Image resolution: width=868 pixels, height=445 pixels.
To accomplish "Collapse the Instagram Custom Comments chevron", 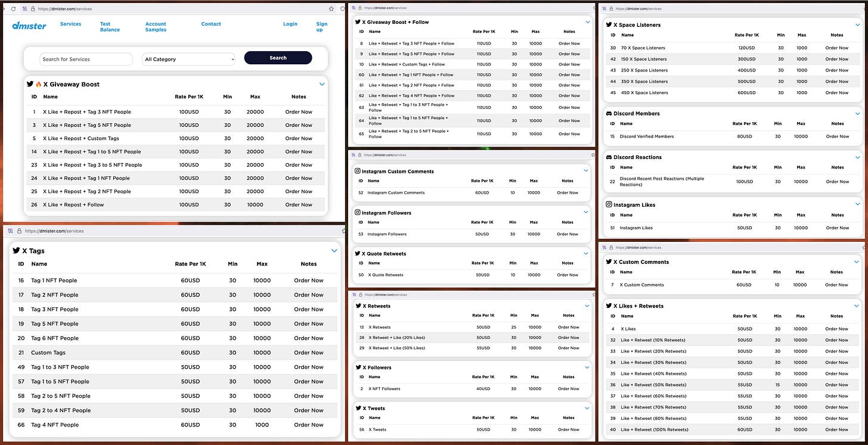I will [x=586, y=170].
